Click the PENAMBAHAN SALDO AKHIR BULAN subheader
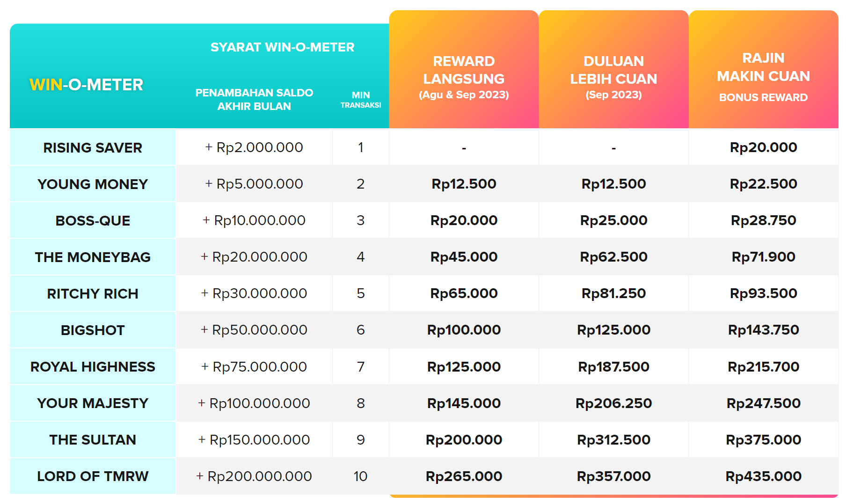 click(x=254, y=99)
